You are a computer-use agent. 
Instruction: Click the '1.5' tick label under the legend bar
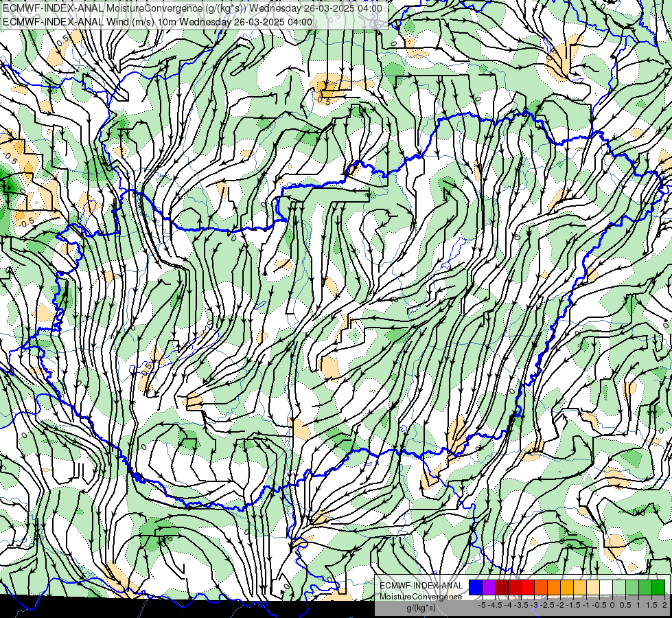coord(651,605)
